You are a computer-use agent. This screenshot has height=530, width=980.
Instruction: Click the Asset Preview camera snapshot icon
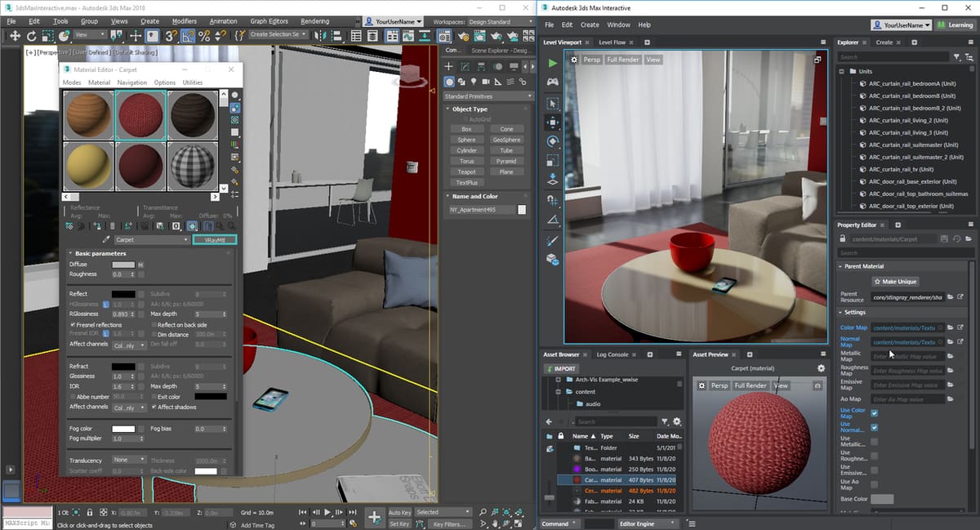(817, 385)
